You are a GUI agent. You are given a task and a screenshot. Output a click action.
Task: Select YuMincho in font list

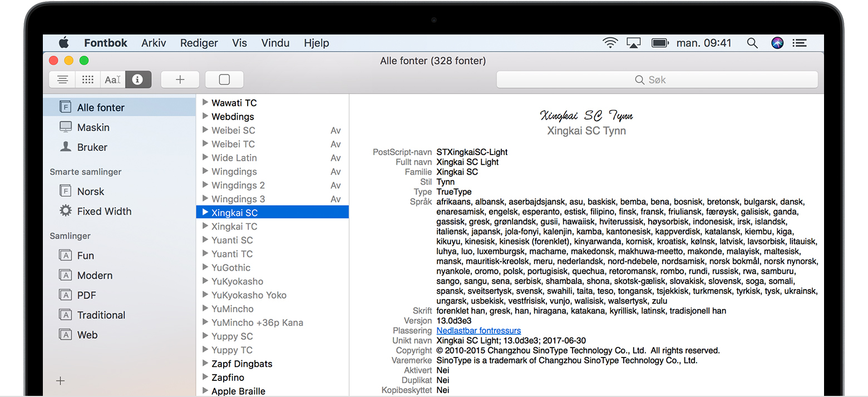(273, 309)
